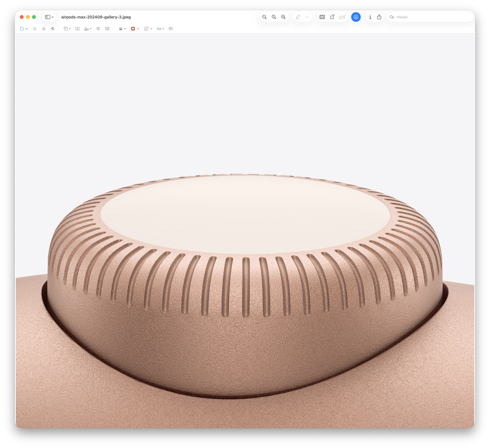The height and width of the screenshot is (448, 490).
Task: Add a speech bubble note
Action: (171, 29)
